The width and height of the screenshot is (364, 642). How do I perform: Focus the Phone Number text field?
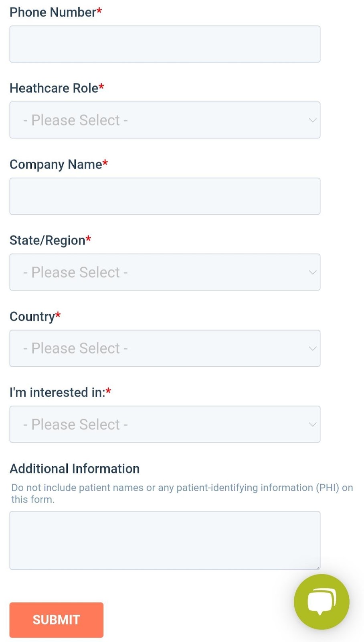164,44
